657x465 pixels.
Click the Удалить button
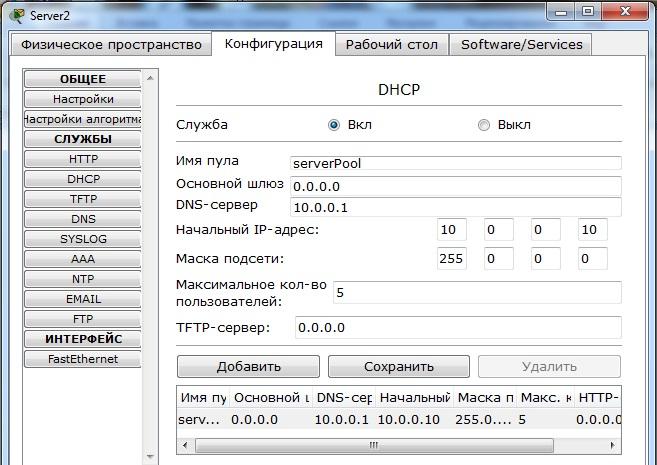click(549, 367)
